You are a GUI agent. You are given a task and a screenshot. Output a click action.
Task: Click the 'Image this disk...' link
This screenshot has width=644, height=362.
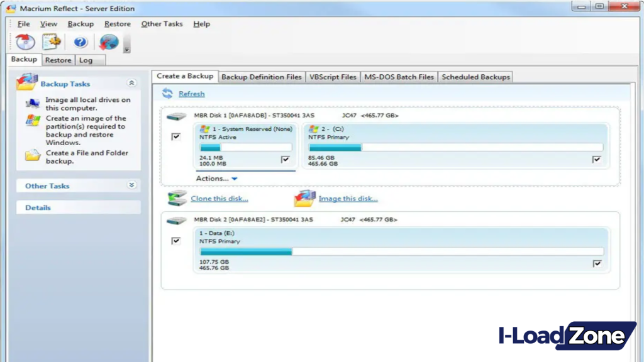348,198
